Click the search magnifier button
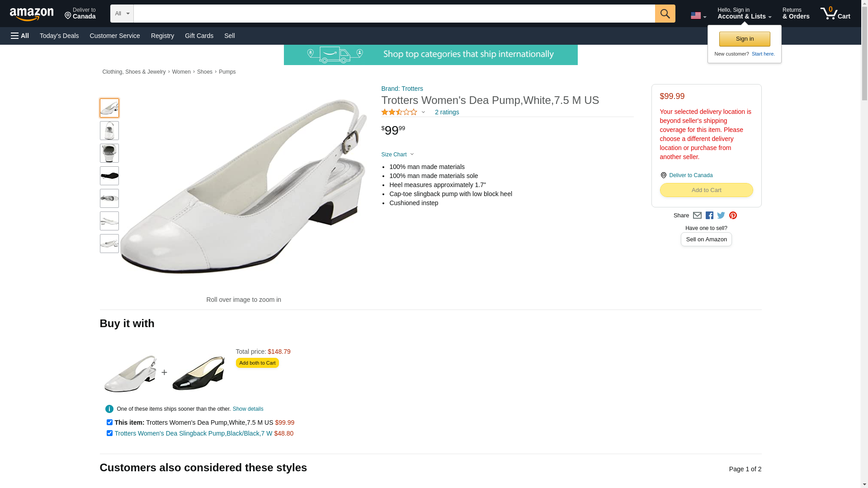Viewport: 868px width, 488px height. click(x=665, y=14)
